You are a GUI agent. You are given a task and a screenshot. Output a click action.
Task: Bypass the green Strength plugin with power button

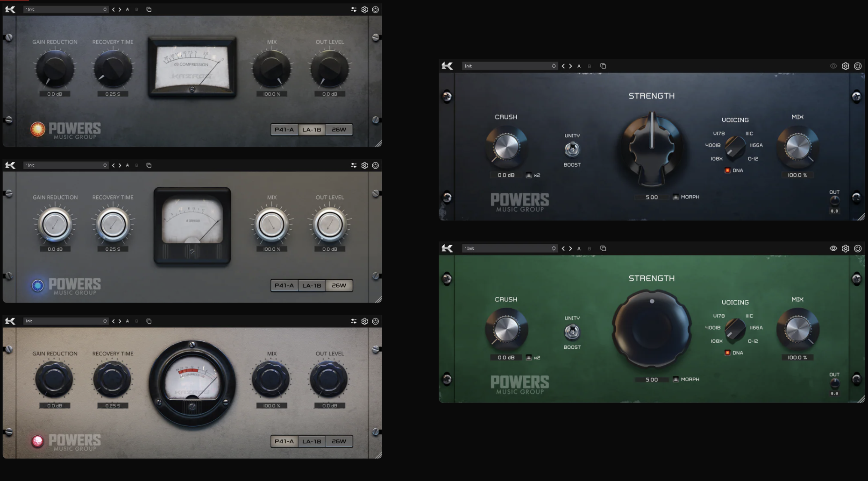(858, 248)
